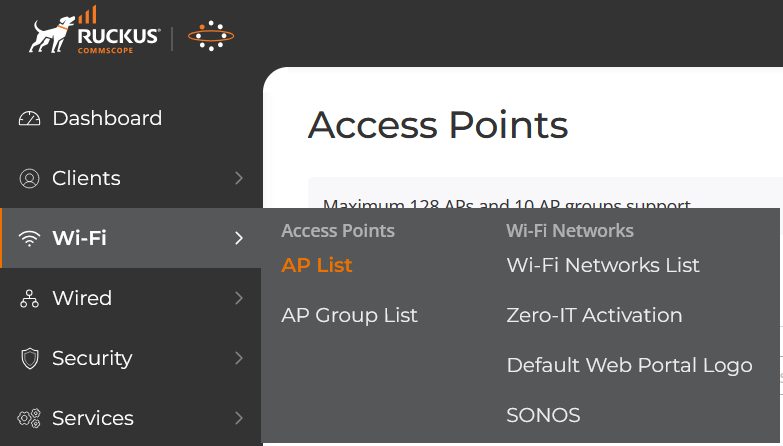Click the orange circular Unleashed logo
The height and width of the screenshot is (446, 783).
pyautogui.click(x=211, y=37)
